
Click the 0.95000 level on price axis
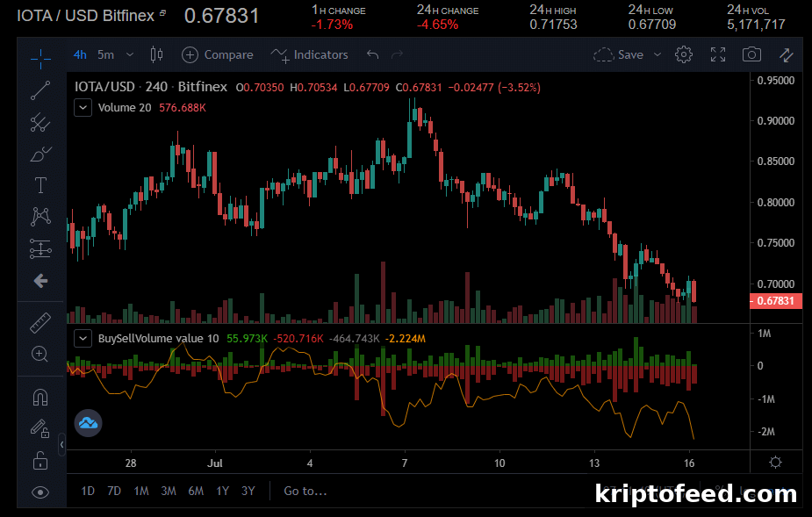775,80
